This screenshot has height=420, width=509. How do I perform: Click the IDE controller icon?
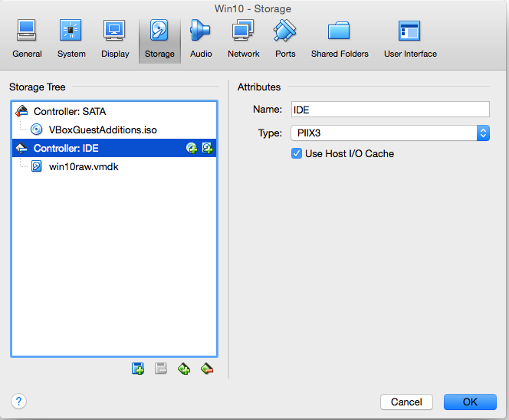[x=21, y=148]
